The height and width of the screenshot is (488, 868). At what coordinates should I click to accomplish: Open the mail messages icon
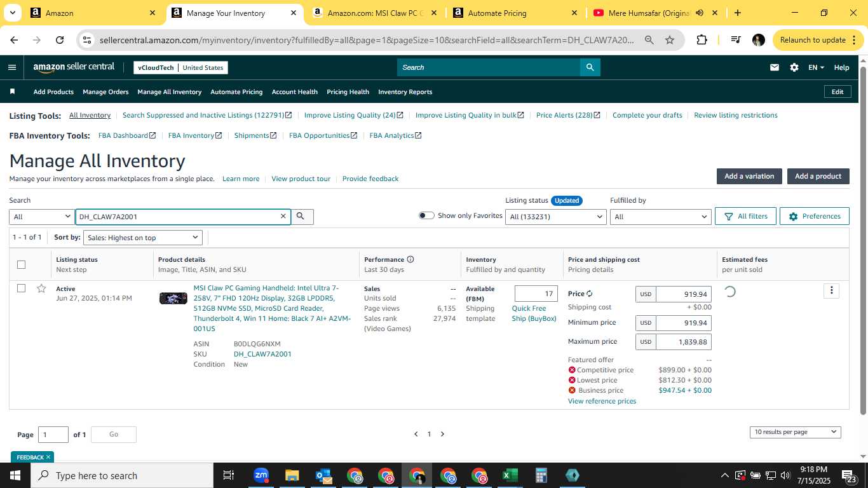[x=774, y=67]
